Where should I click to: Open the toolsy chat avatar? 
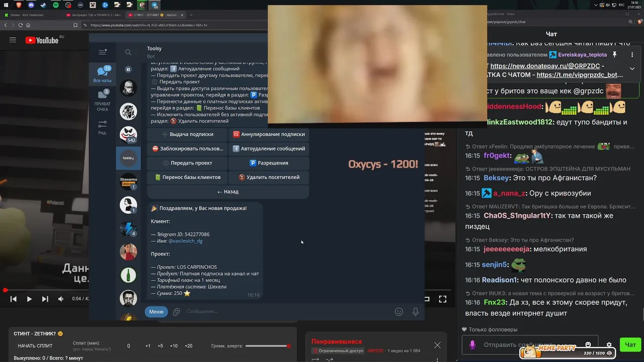coord(128,158)
